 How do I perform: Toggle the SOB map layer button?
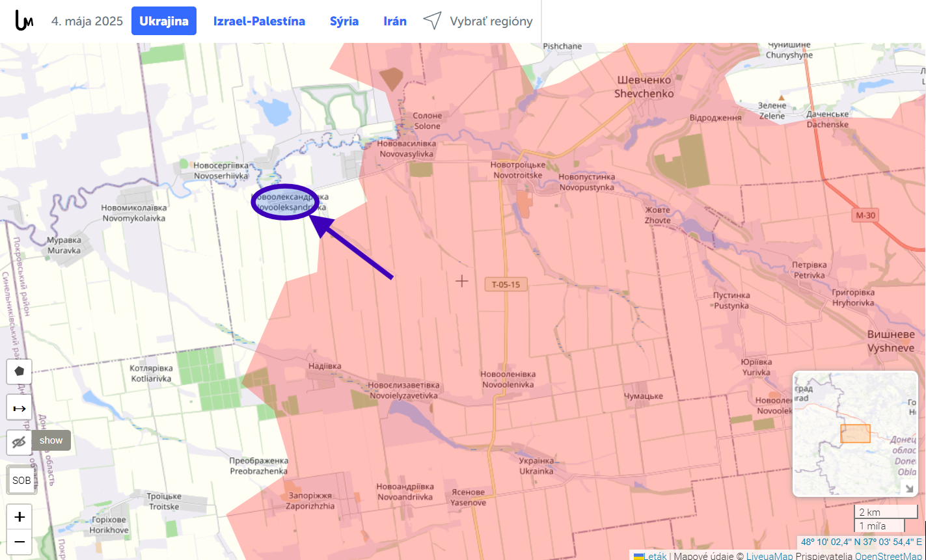[x=21, y=481]
